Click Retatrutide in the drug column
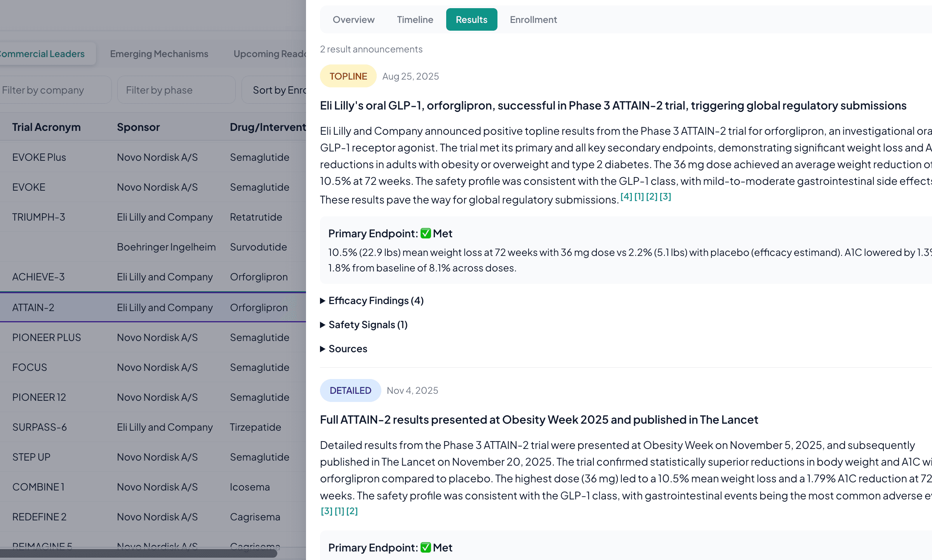The height and width of the screenshot is (560, 932). click(x=256, y=217)
